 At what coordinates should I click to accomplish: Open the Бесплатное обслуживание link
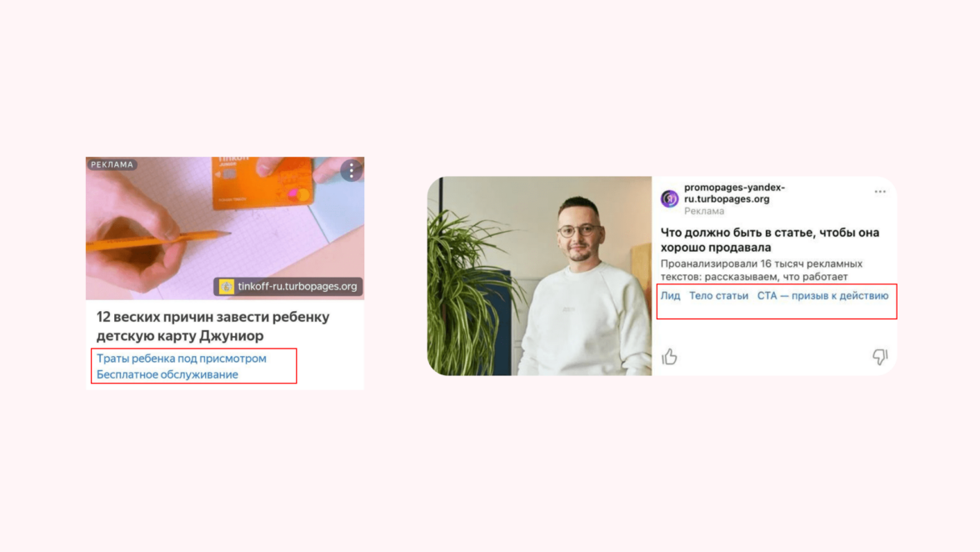point(167,374)
